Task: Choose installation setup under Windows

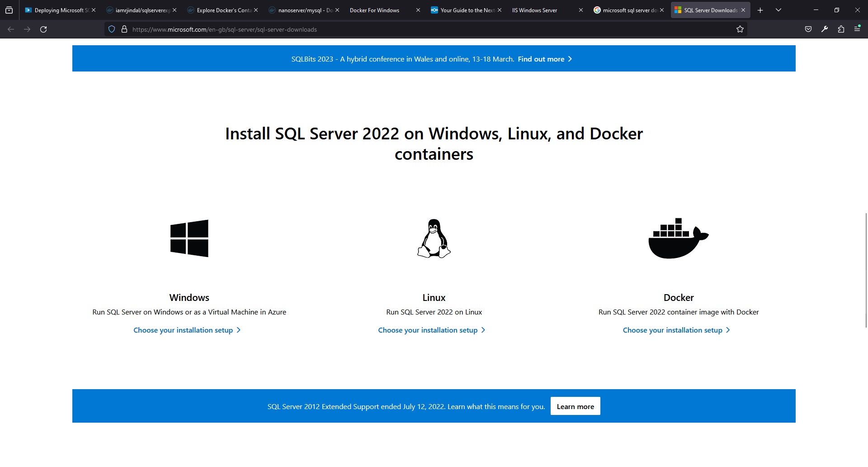Action: click(187, 330)
